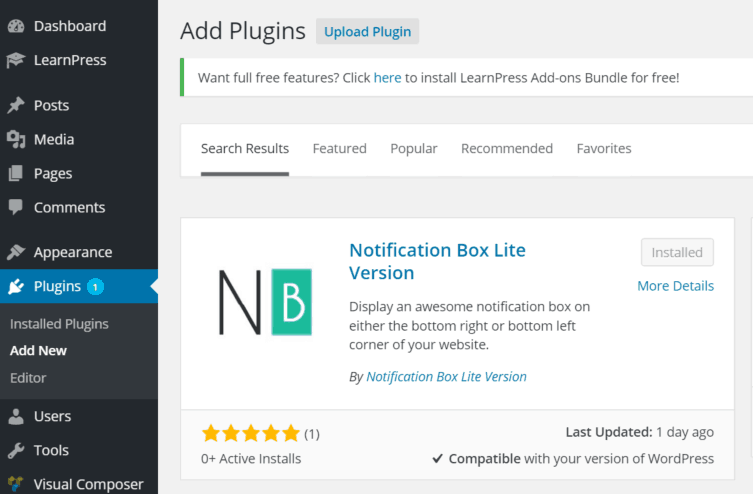
Task: Click the Dashboard gauge icon
Action: click(x=16, y=26)
